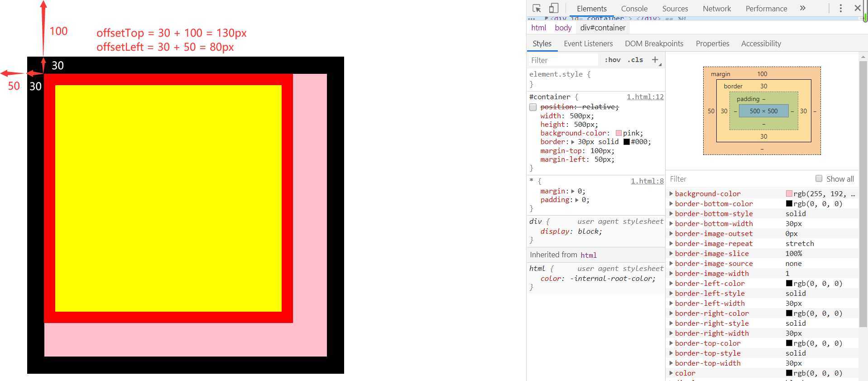The image size is (868, 381).
Task: Expand computed border-bottom-color property
Action: coord(671,203)
